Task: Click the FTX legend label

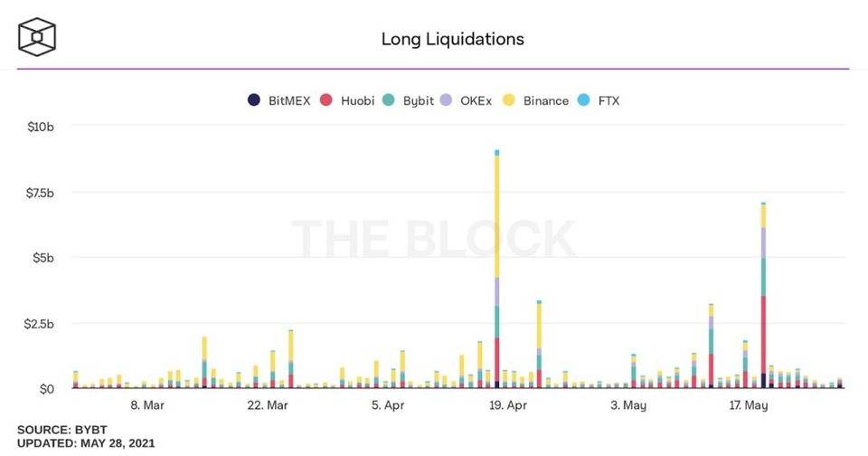Action: [x=609, y=100]
